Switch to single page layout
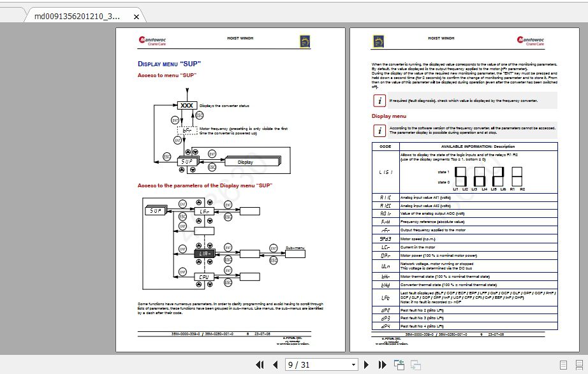Image resolution: width=588 pixels, height=374 pixels. 563,364
